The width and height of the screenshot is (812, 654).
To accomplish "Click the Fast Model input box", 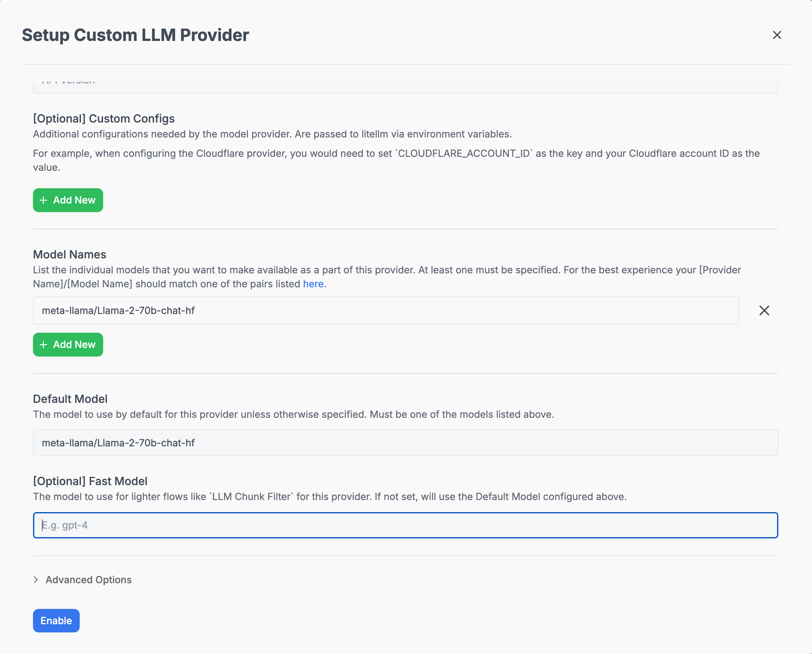I will (x=405, y=525).
